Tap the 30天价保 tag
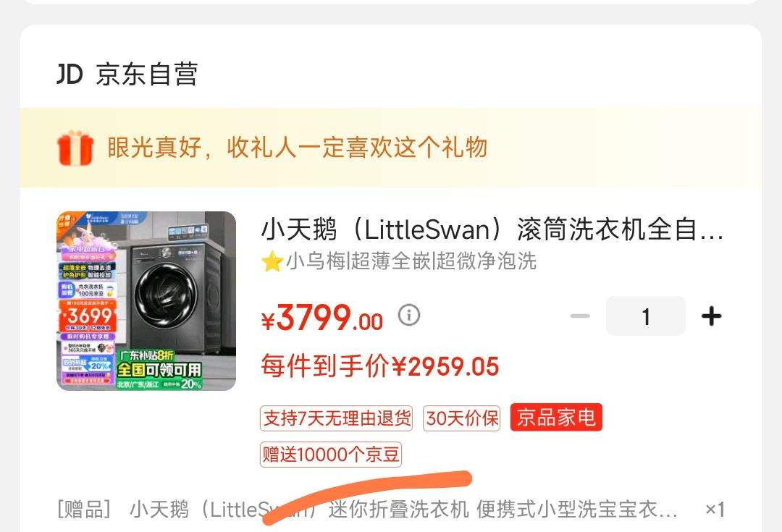The image size is (782, 532). point(462,418)
